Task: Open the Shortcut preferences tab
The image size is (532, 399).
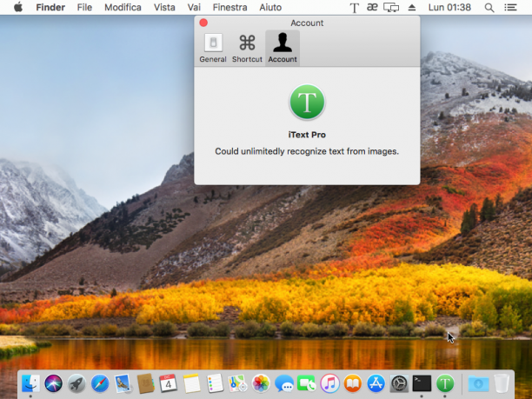Action: coord(247,48)
